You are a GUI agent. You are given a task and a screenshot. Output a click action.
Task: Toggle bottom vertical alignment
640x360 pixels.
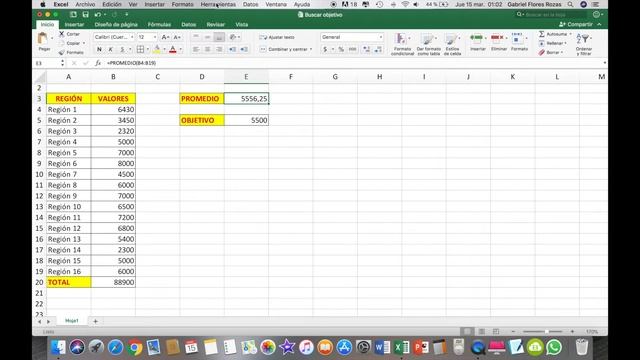219,37
